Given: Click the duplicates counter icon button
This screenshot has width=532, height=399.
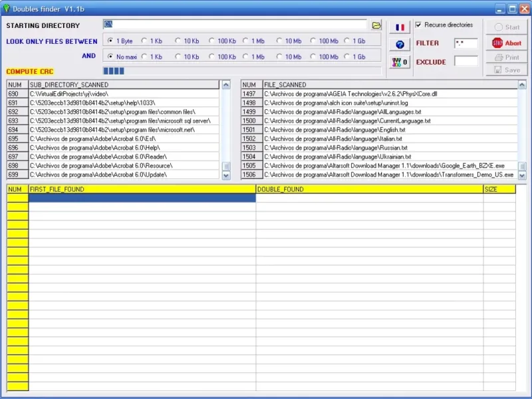Looking at the screenshot, I should 400,62.
